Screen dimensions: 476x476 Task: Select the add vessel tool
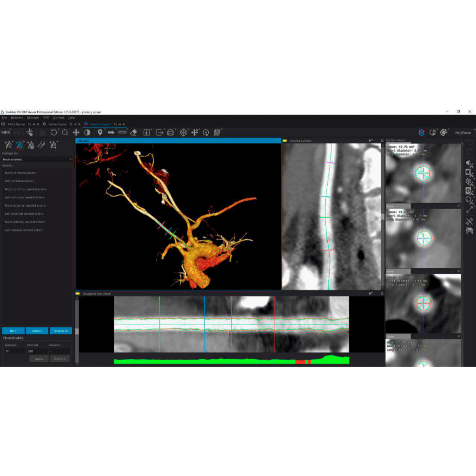8,145
